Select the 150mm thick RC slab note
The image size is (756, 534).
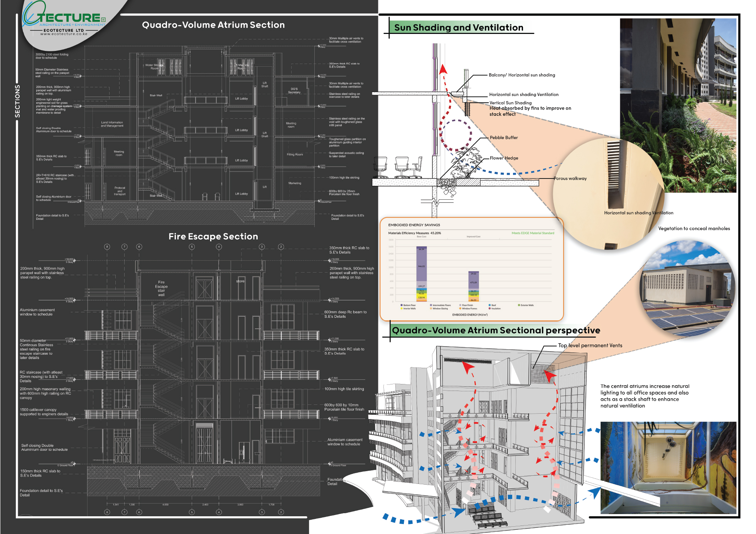[x=40, y=473]
